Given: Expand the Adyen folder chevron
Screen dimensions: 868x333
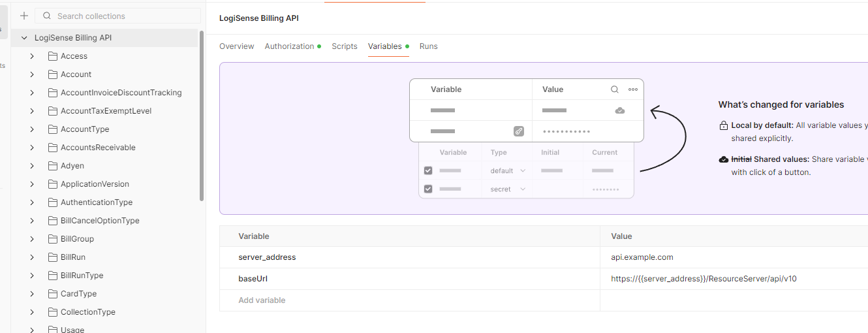Looking at the screenshot, I should point(32,166).
